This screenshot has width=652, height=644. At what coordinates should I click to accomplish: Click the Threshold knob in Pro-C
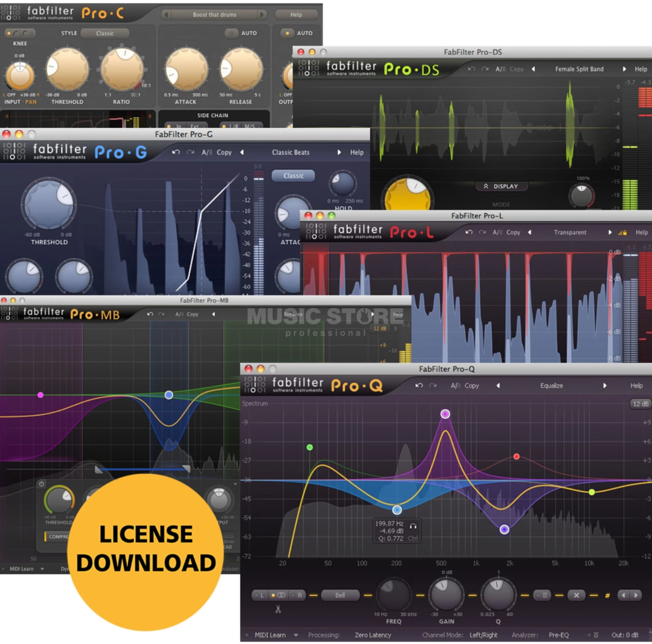pos(67,69)
